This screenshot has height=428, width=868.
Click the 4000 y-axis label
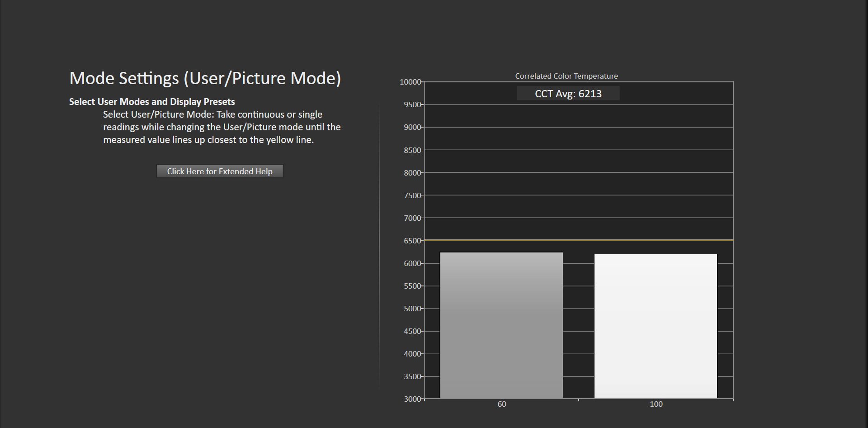click(412, 354)
